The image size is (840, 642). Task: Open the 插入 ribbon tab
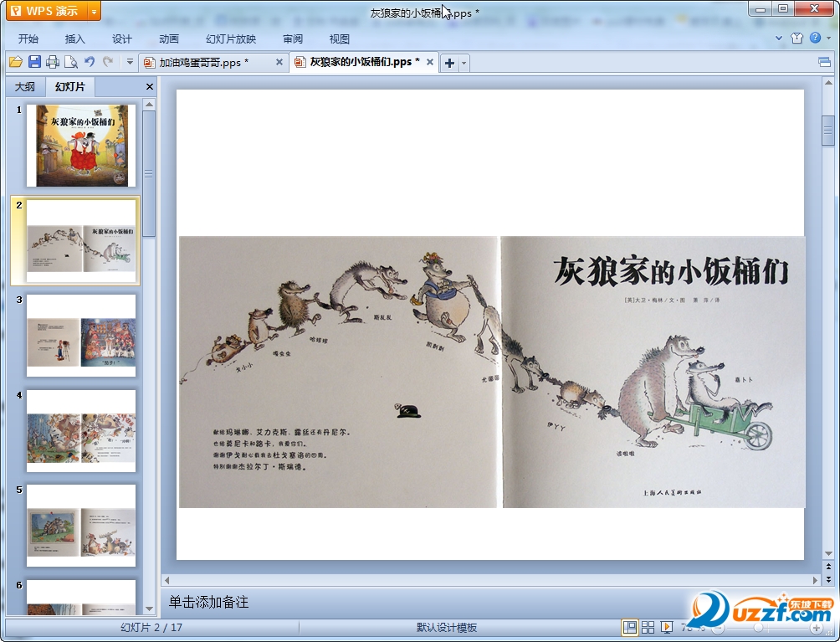point(74,39)
